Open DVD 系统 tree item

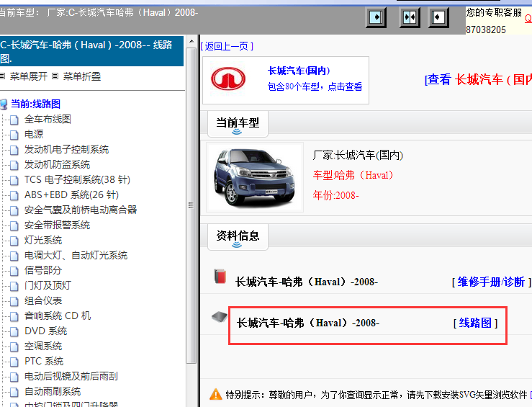point(46,331)
